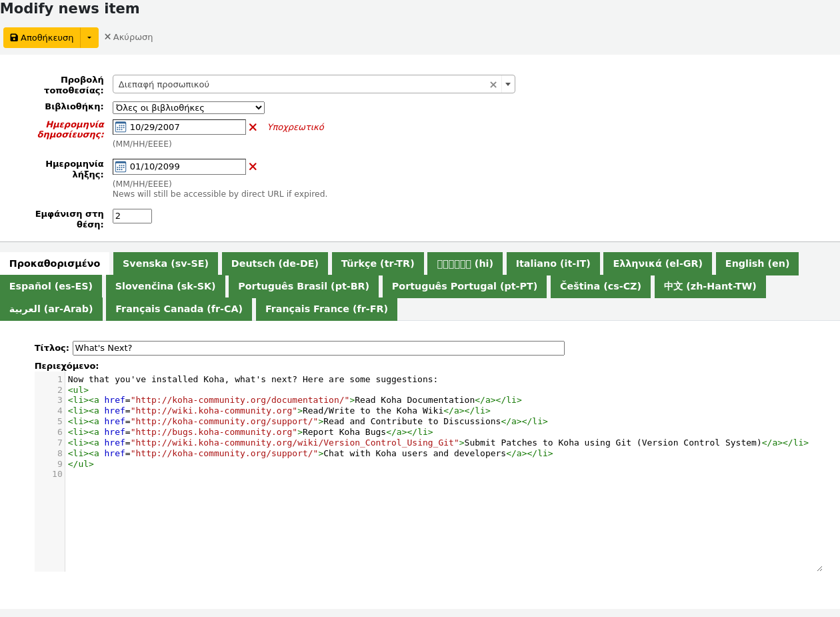Switch to English (en) tab
Viewport: 840px width, 617px height.
click(x=757, y=263)
